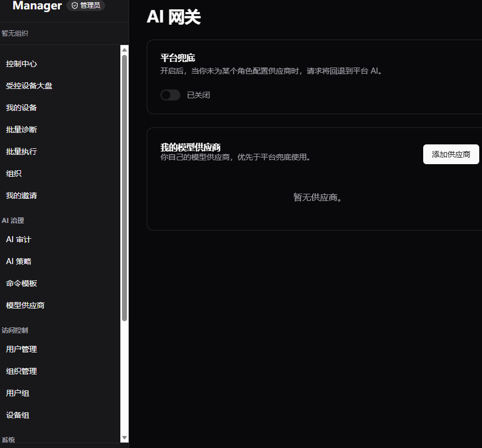Go to 组织管理 page
This screenshot has width=482, height=448.
pos(21,371)
